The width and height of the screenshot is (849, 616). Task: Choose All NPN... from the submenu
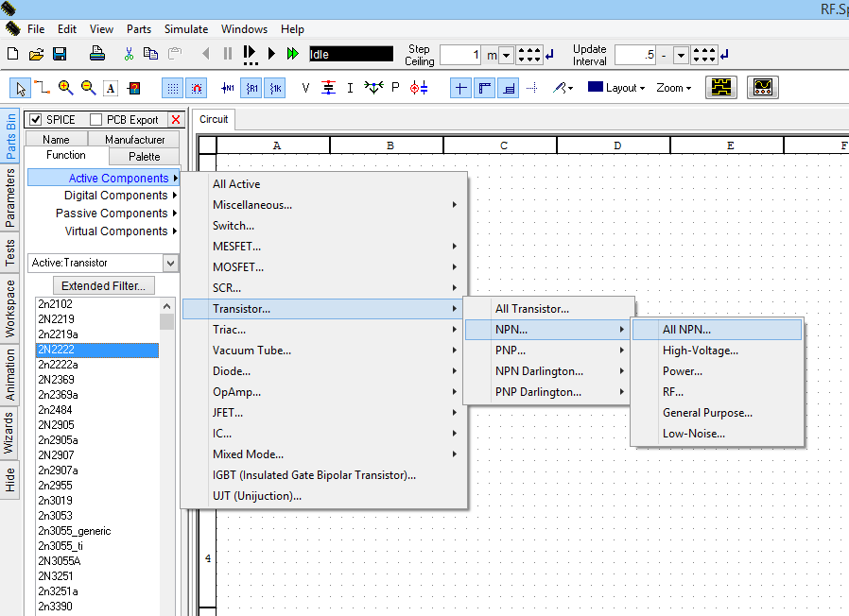686,330
